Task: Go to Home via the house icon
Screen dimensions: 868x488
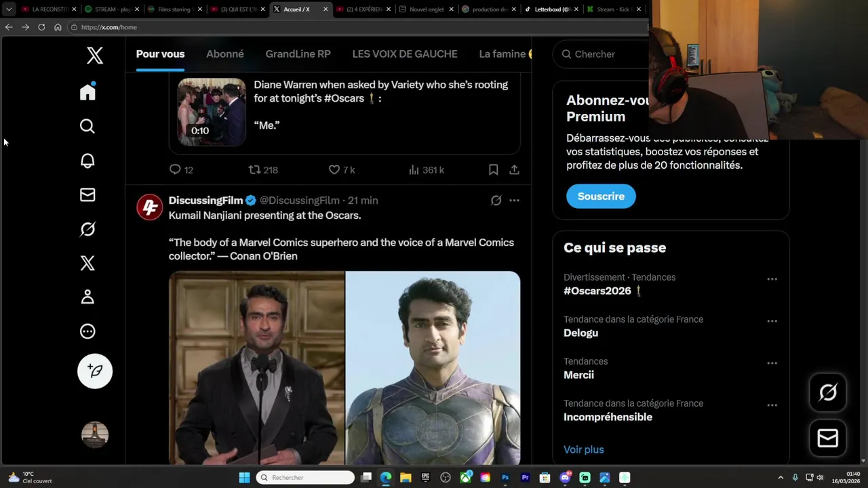Action: 87,91
